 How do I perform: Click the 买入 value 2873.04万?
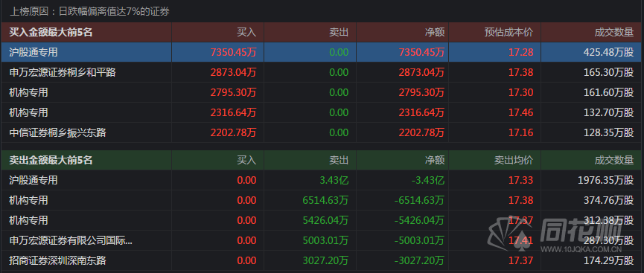[x=233, y=72]
